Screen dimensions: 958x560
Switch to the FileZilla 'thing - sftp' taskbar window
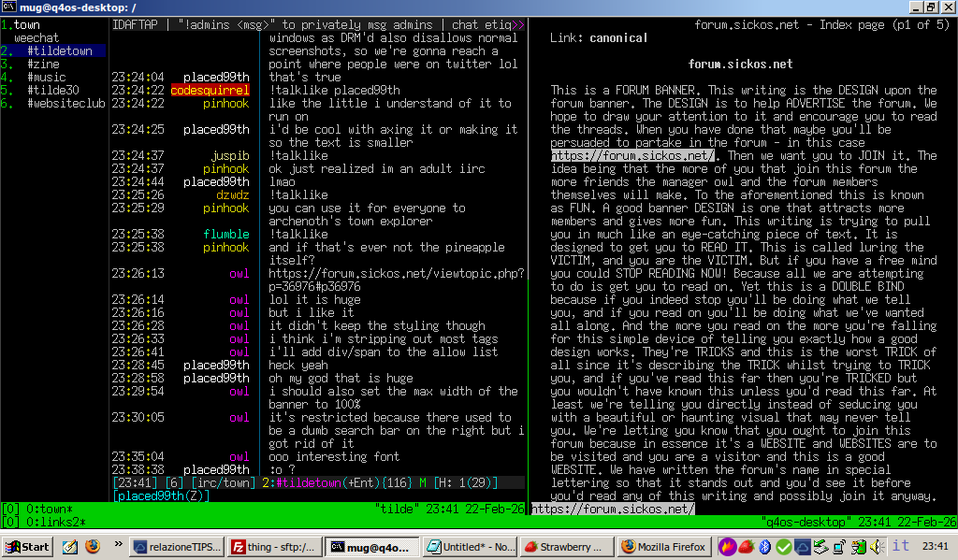(275, 546)
